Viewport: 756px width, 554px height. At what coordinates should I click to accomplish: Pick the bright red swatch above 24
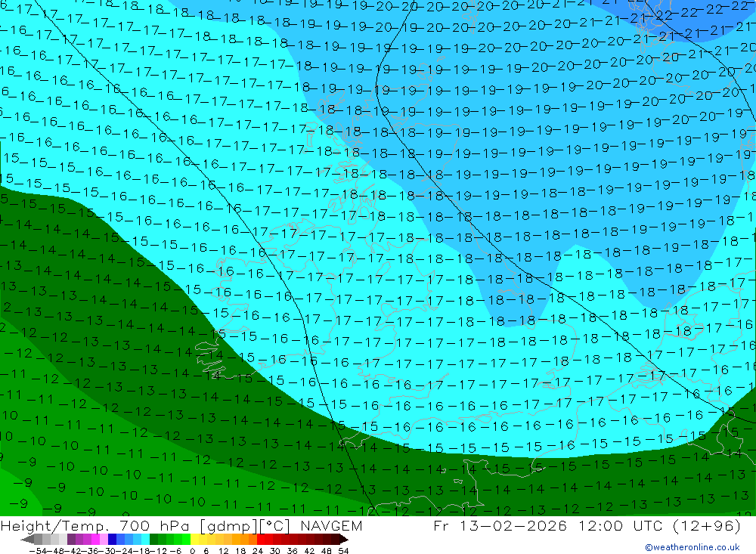coord(261,539)
